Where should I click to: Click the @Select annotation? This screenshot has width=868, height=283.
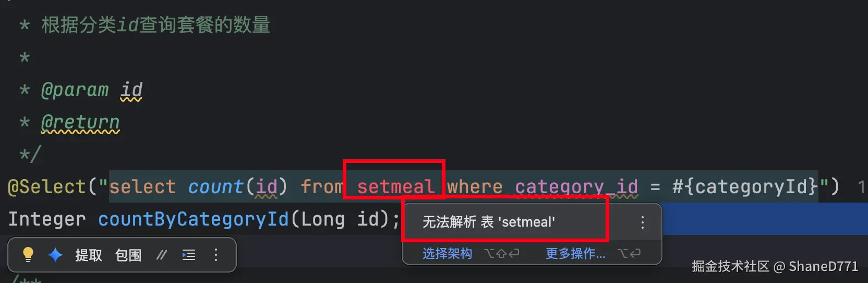pyautogui.click(x=47, y=187)
